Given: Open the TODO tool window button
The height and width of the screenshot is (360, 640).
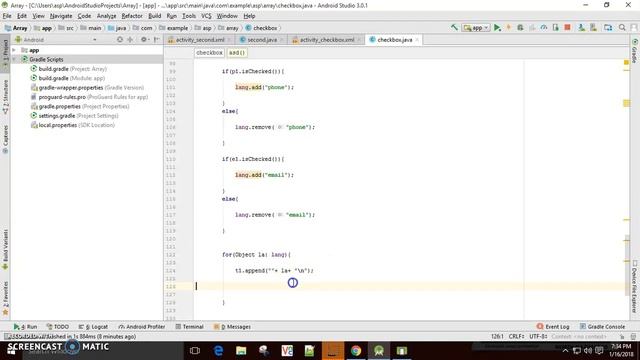Looking at the screenshot, I should (x=58, y=327).
